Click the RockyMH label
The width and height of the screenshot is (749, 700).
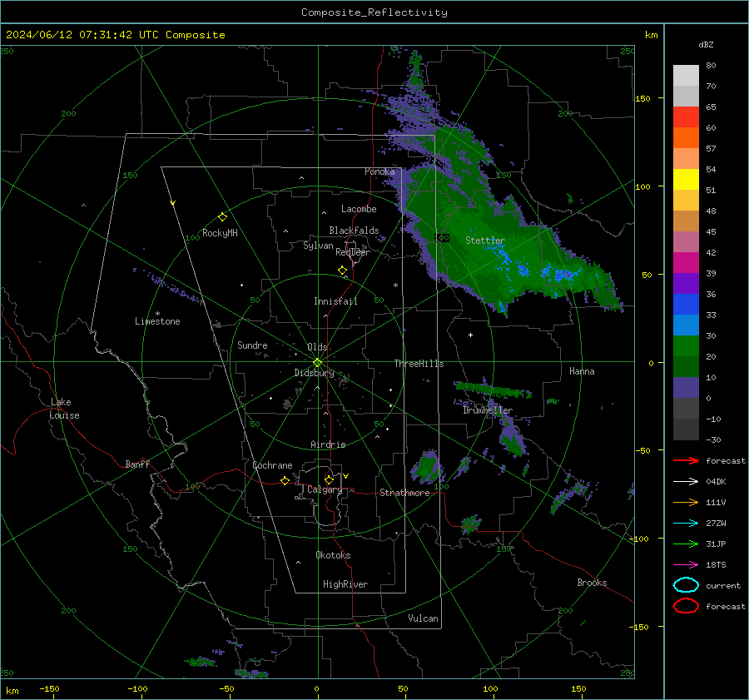click(x=220, y=233)
